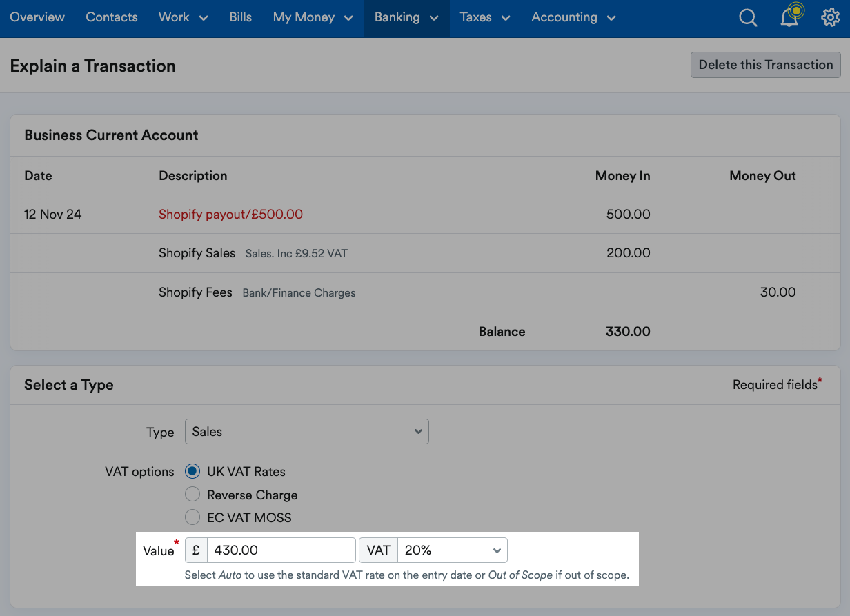Screen dimensions: 850x616
Task: Expand the Work menu
Action: click(x=183, y=17)
